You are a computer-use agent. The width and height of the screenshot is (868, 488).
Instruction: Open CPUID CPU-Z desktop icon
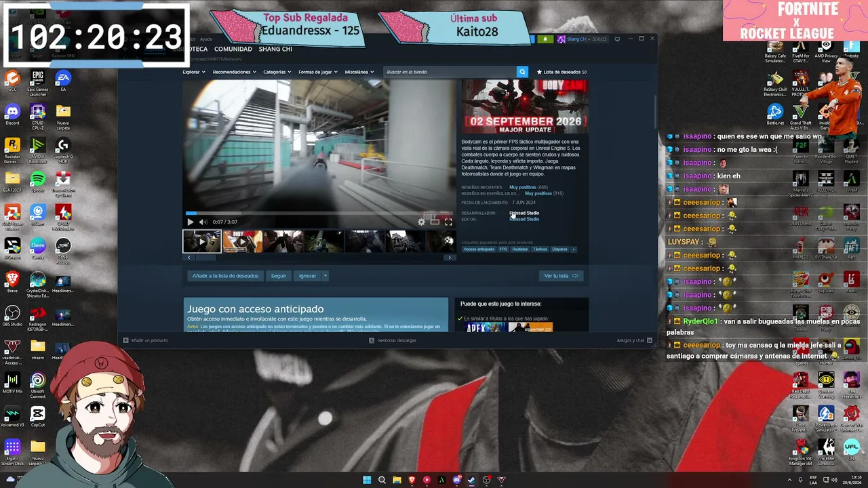click(38, 117)
